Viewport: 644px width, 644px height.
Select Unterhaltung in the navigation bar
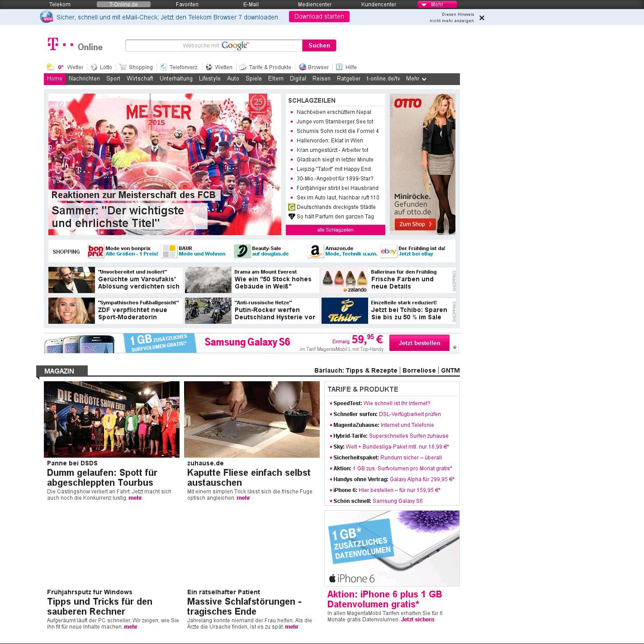coord(176,79)
